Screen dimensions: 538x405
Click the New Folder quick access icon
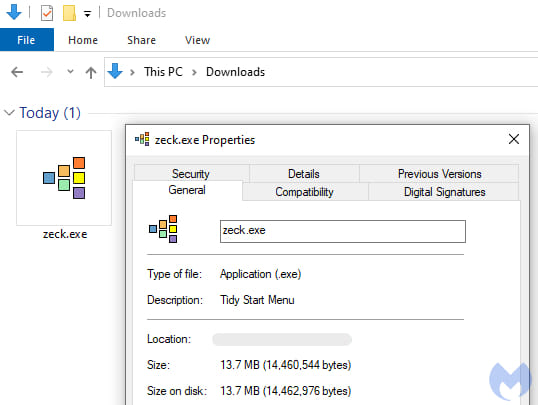click(x=69, y=13)
